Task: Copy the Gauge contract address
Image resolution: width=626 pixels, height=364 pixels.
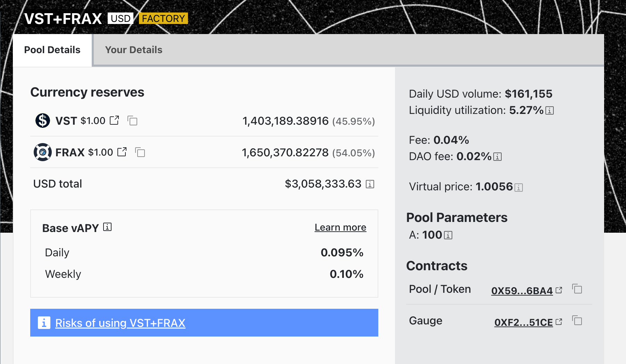Action: (577, 321)
